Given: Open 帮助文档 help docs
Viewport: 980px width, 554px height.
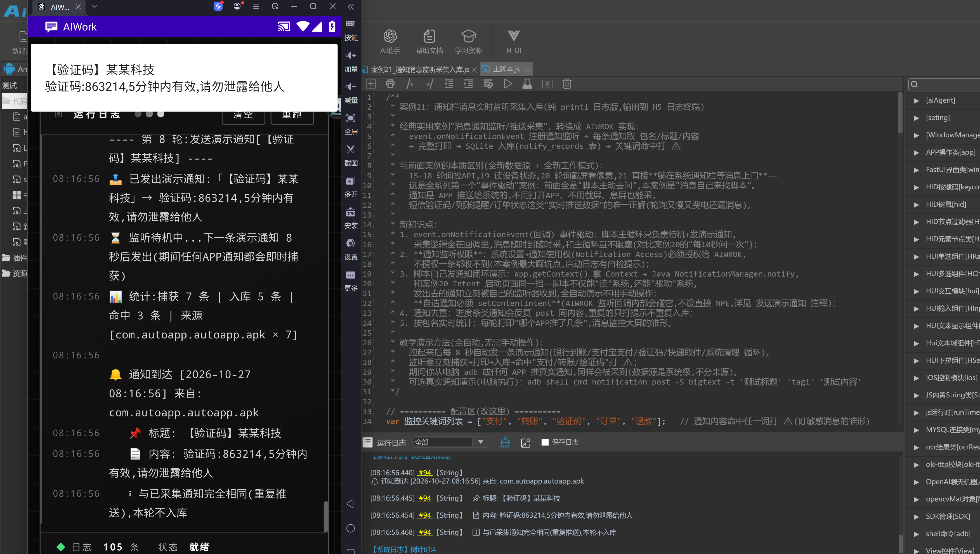Looking at the screenshot, I should pyautogui.click(x=429, y=42).
